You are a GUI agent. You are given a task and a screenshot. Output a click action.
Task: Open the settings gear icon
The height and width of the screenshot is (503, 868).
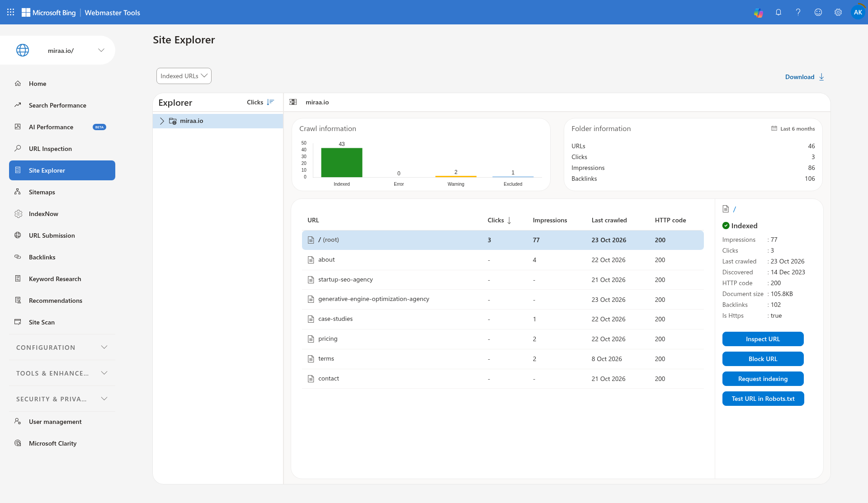838,13
